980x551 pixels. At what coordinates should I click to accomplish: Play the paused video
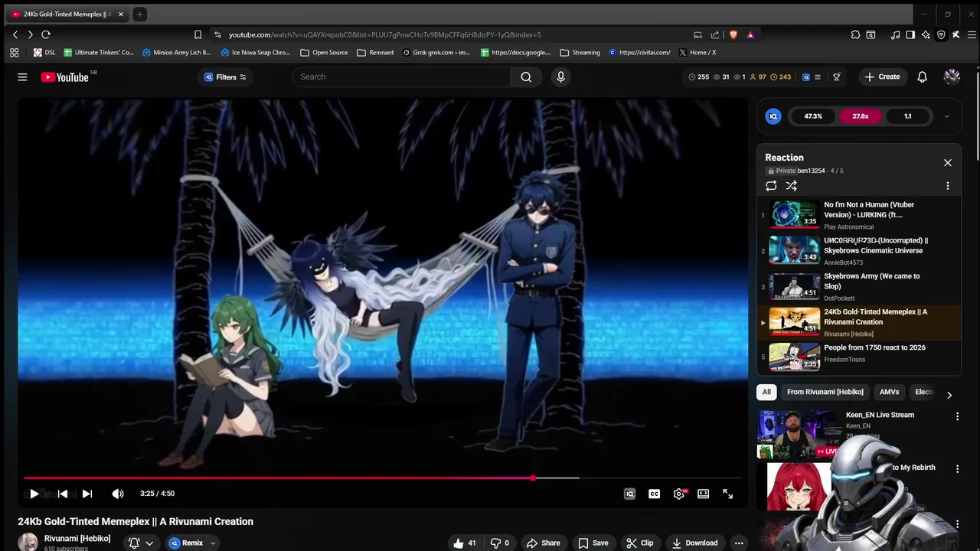click(34, 494)
